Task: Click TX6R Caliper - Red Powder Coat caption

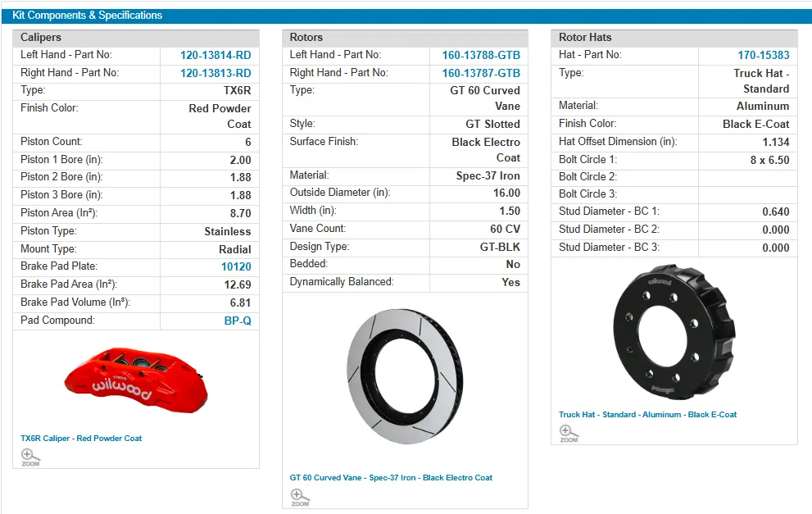Action: click(81, 439)
